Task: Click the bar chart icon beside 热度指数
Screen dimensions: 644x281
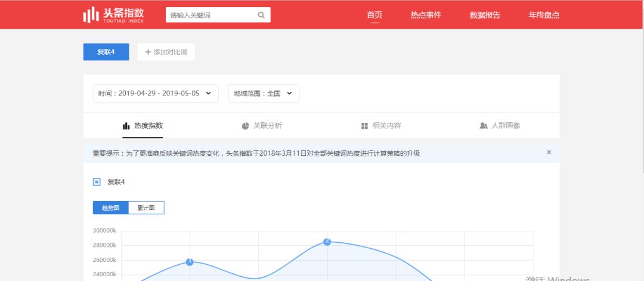Action: 126,126
